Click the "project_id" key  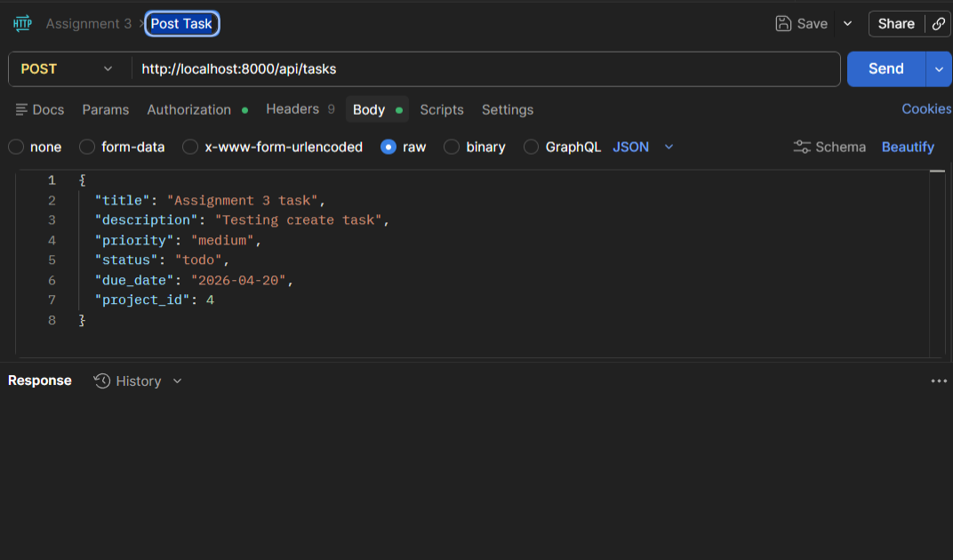pyautogui.click(x=142, y=300)
